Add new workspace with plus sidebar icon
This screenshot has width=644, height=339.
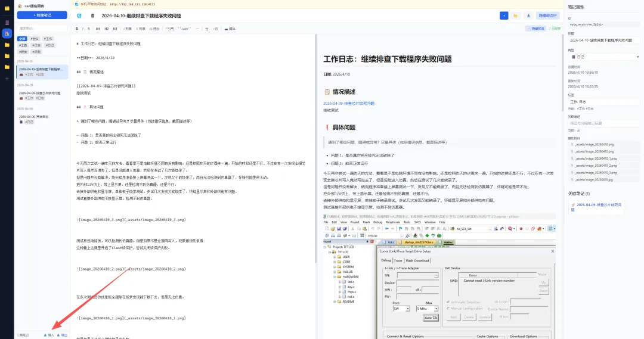(x=7, y=79)
